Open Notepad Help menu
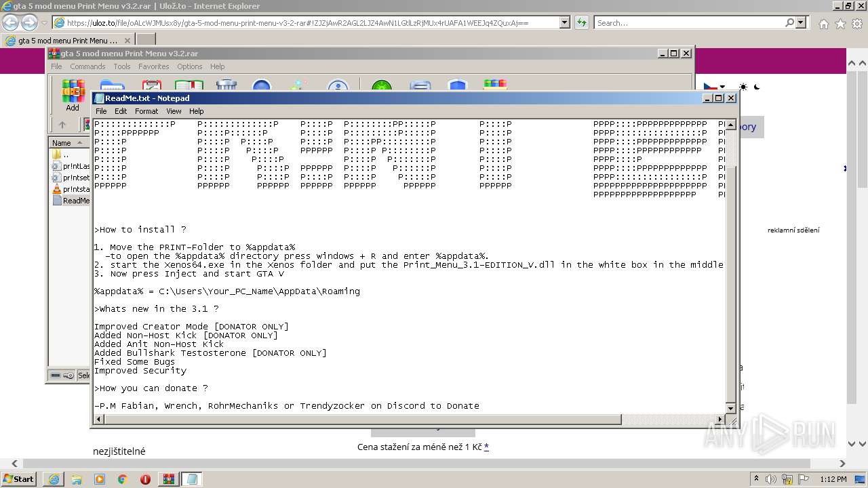The image size is (868, 488). click(196, 111)
